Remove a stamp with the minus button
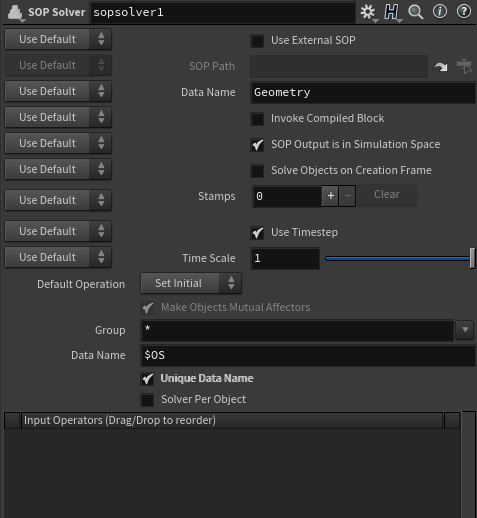This screenshot has width=477, height=518. coord(347,196)
